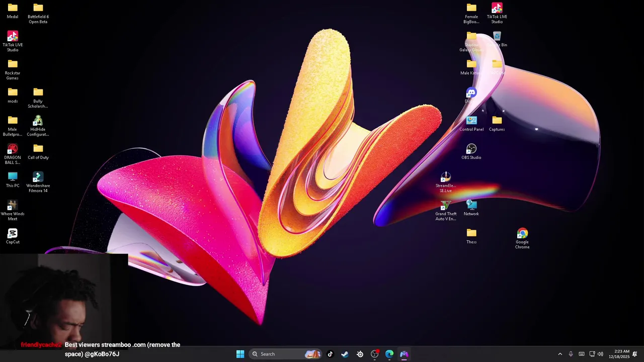Launch DRAGON BALL shortcut icon
Viewport: 644px width, 362px height.
pyautogui.click(x=13, y=154)
